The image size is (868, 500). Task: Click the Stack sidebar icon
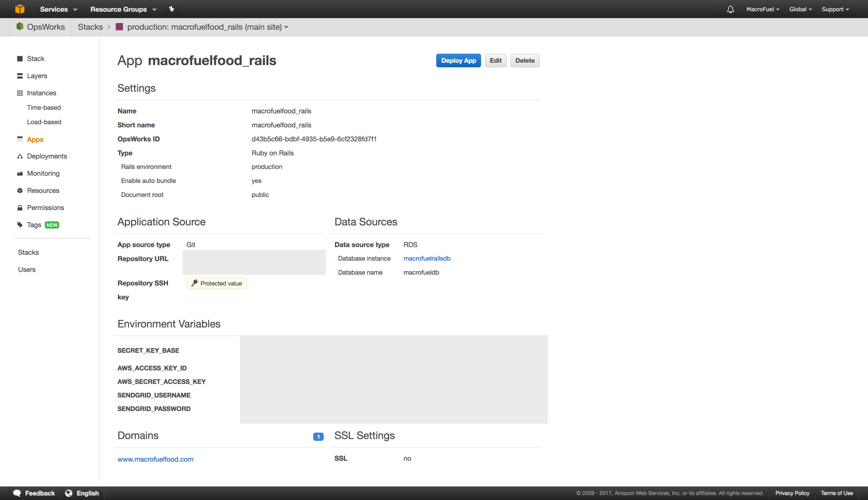point(20,59)
